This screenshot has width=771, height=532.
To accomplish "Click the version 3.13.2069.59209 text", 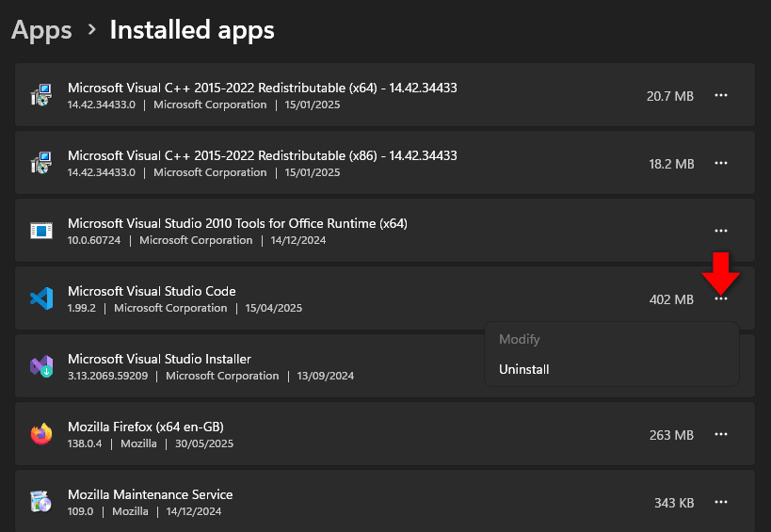I will coord(107,376).
